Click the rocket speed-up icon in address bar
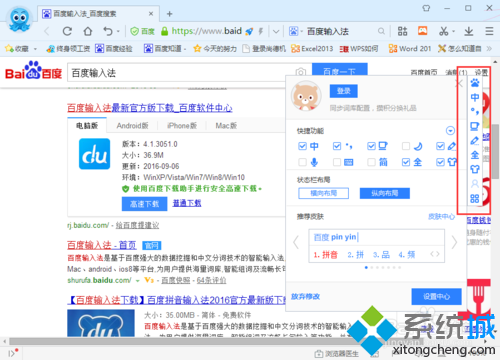Image resolution: width=500 pixels, height=360 pixels. tap(249, 31)
